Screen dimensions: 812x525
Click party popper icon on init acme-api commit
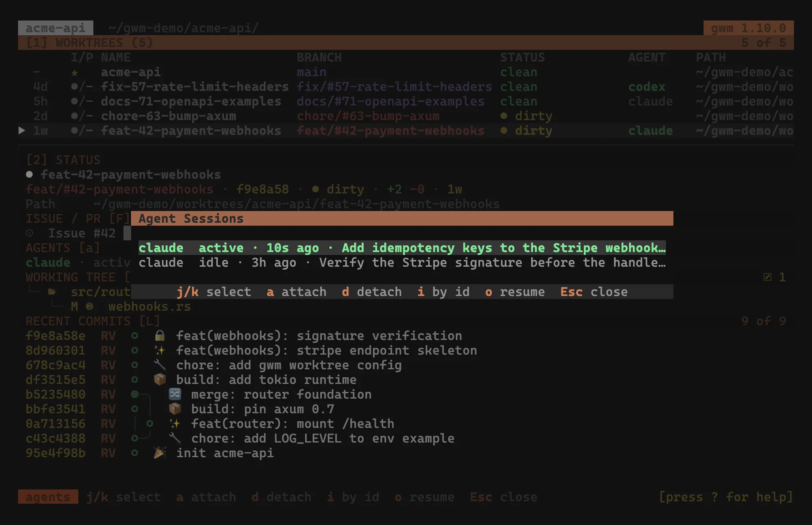(160, 453)
